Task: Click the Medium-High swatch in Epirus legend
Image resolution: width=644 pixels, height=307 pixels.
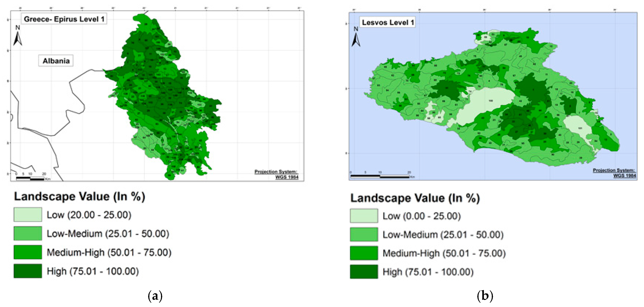Action: [x=28, y=252]
